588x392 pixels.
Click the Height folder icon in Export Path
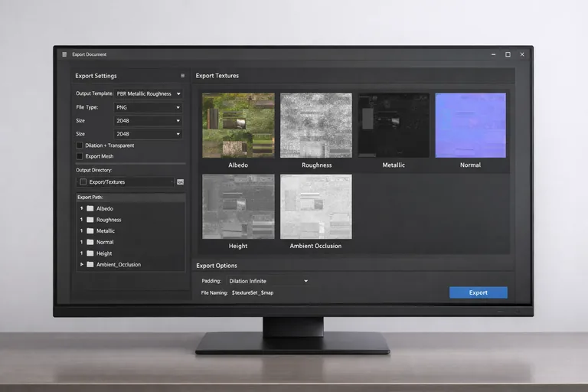(90, 253)
